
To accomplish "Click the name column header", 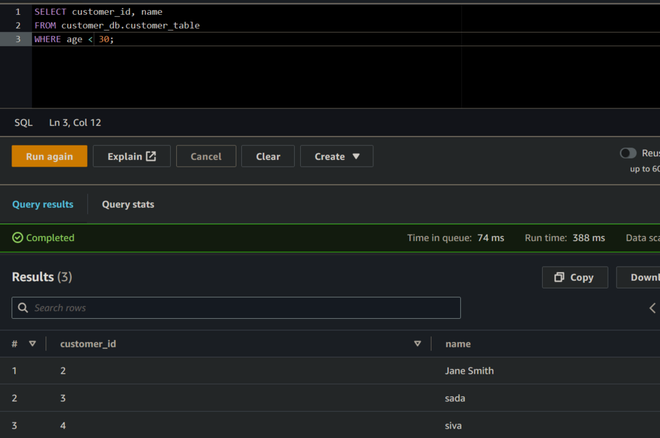I will pyautogui.click(x=458, y=344).
